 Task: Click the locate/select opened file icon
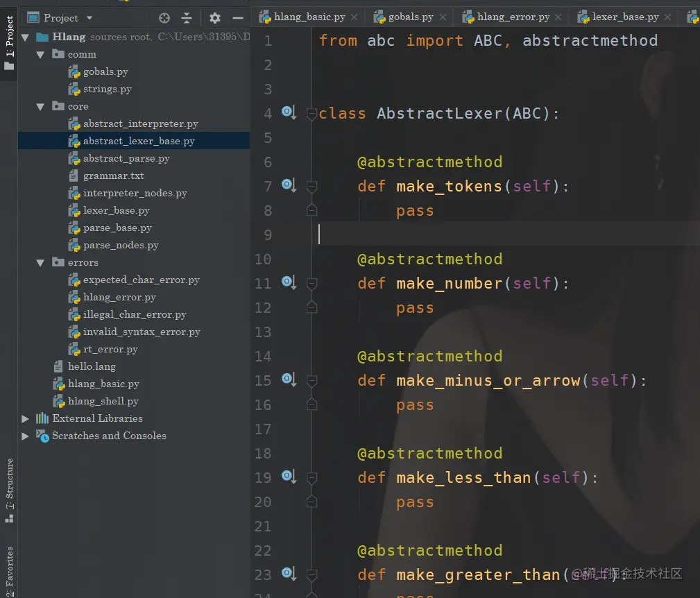164,18
